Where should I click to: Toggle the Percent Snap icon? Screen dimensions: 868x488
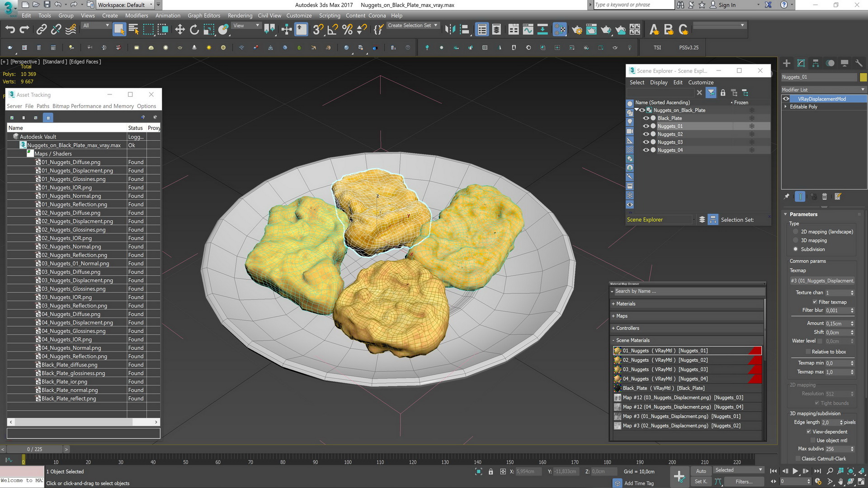click(x=347, y=30)
